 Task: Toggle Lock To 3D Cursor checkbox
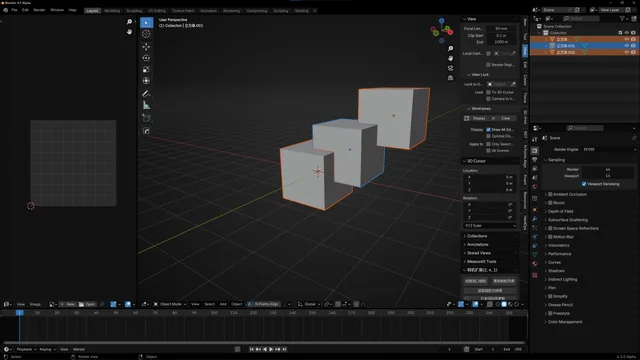click(488, 92)
